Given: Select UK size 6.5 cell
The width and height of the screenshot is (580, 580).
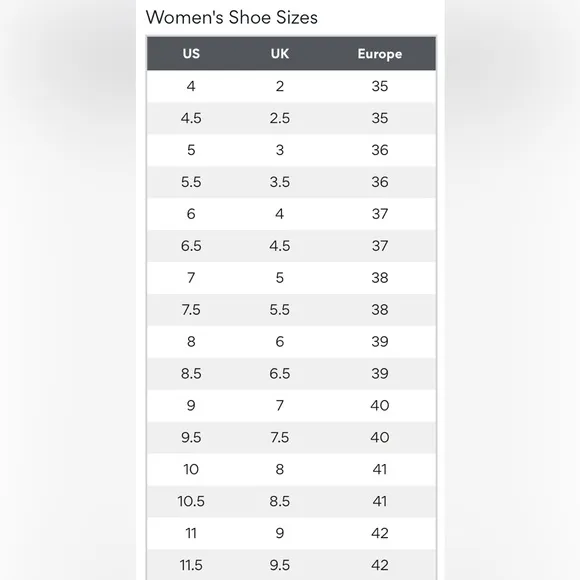Looking at the screenshot, I should [x=280, y=374].
